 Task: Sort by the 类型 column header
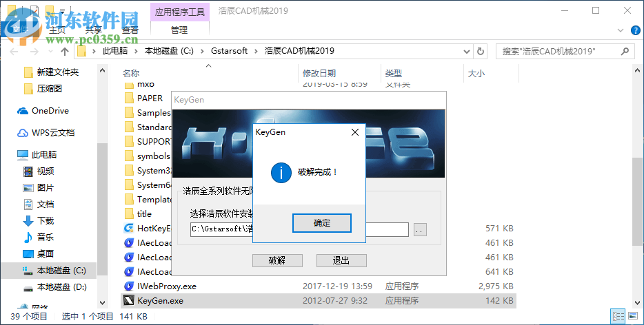click(394, 74)
